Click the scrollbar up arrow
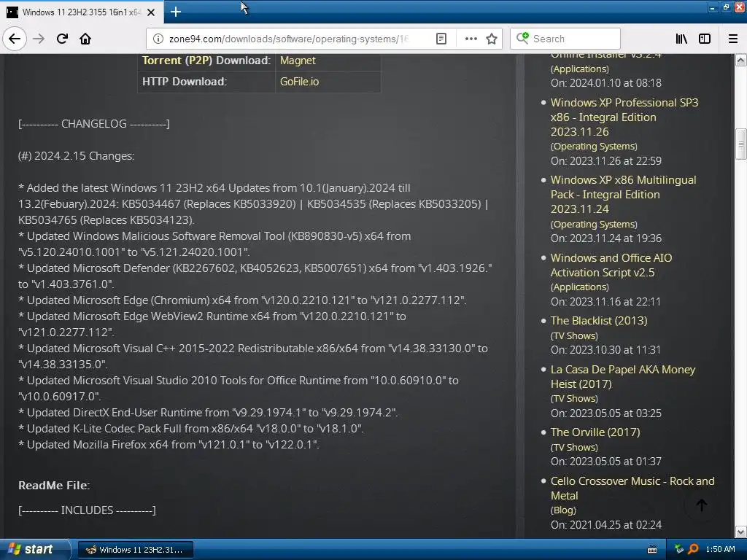Screen dimensions: 747x560 pyautogui.click(x=741, y=60)
